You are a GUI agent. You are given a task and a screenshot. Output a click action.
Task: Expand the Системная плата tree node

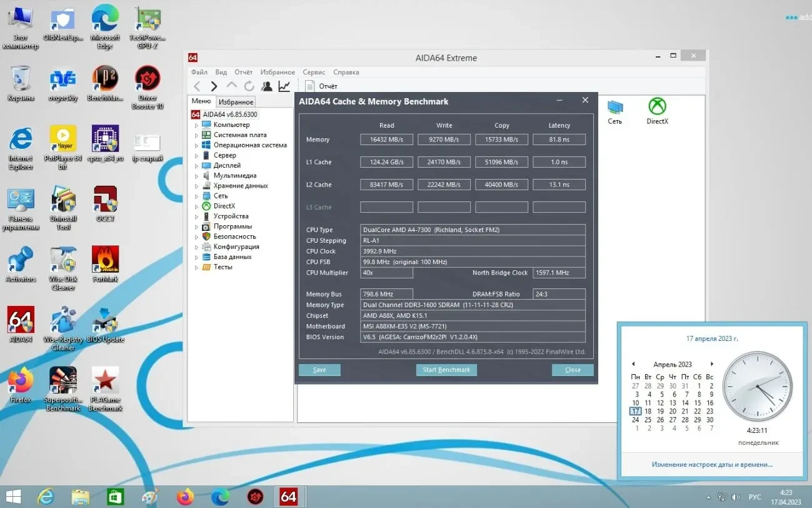tap(197, 135)
